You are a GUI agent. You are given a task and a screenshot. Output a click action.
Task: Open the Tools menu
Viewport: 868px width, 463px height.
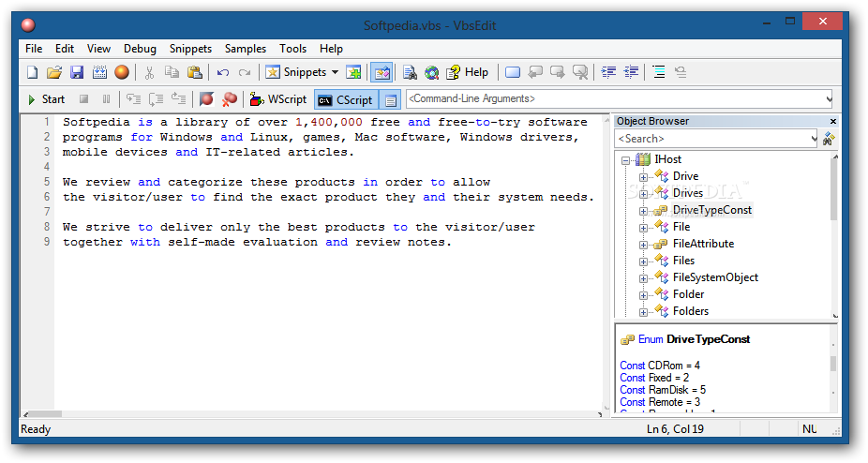click(292, 49)
